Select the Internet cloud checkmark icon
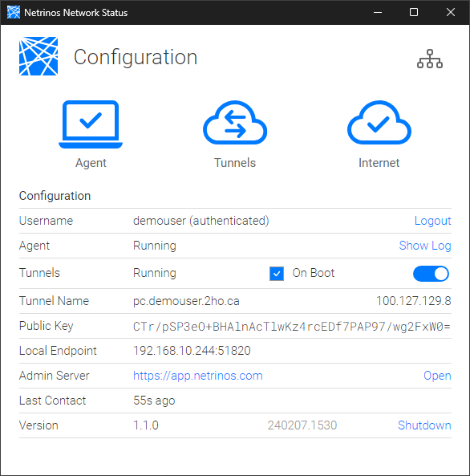 pyautogui.click(x=379, y=122)
